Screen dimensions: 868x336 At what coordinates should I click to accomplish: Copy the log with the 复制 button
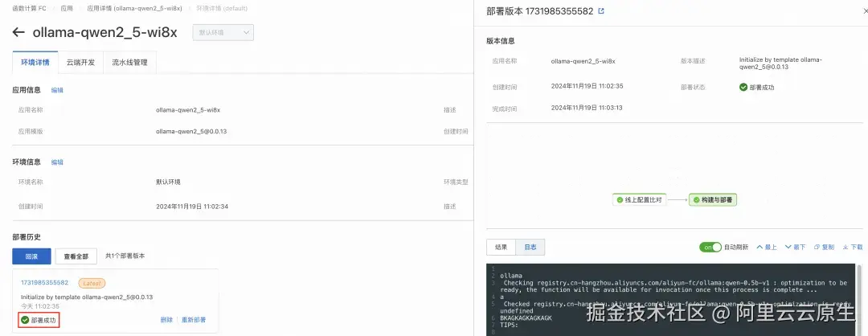click(x=825, y=248)
